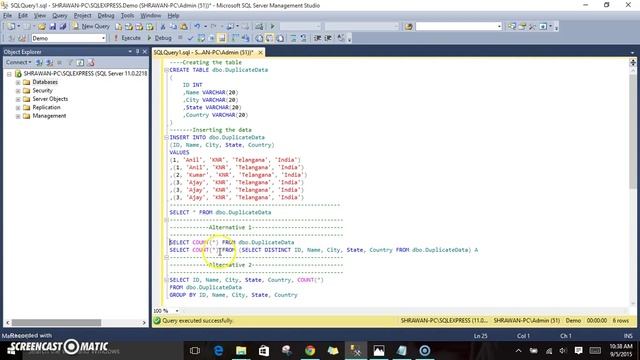Viewport: 640px width, 360px height.
Task: Toggle Results to Text icon
Action: pyautogui.click(x=259, y=38)
